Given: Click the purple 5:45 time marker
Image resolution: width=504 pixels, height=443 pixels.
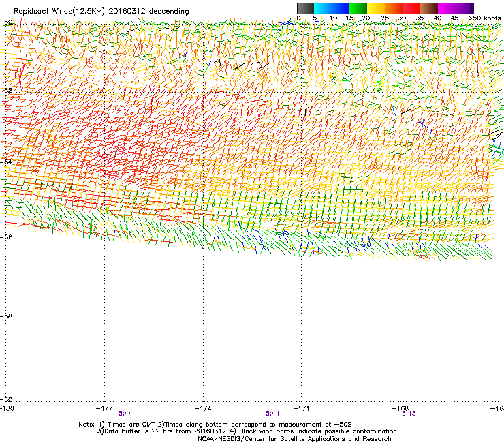Looking at the screenshot, I should 409,414.
